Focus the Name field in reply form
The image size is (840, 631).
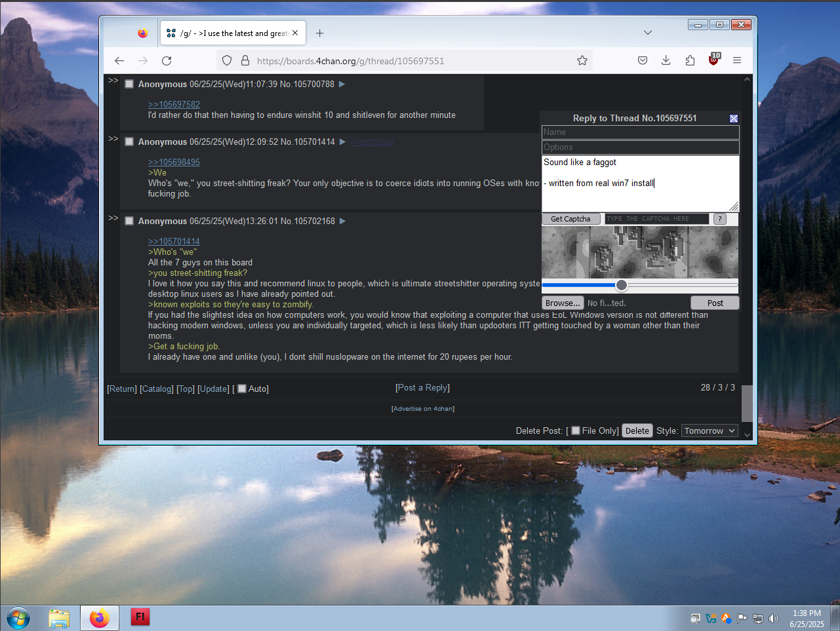(x=641, y=132)
